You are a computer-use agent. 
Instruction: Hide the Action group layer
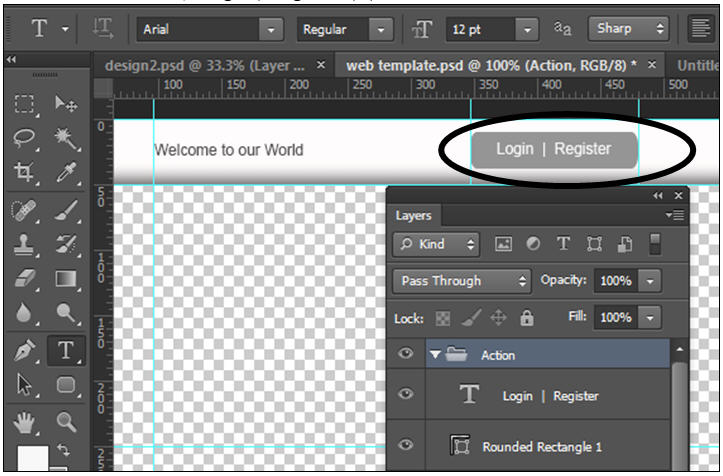(406, 354)
